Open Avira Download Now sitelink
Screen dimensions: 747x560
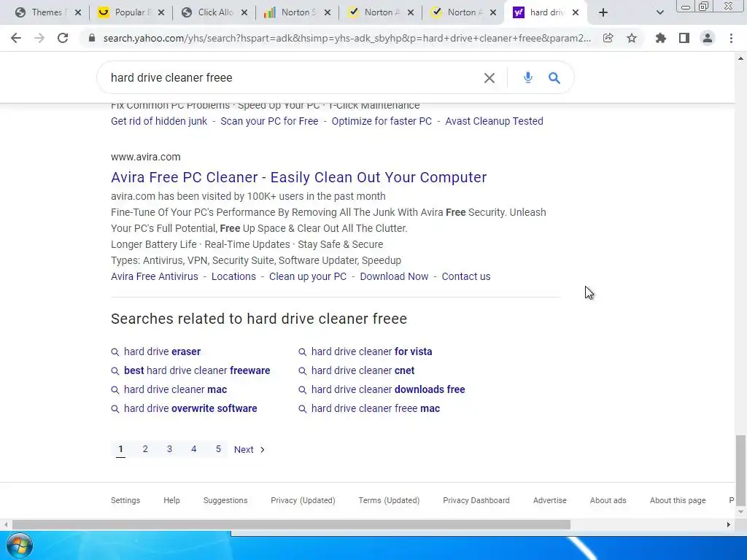(394, 276)
